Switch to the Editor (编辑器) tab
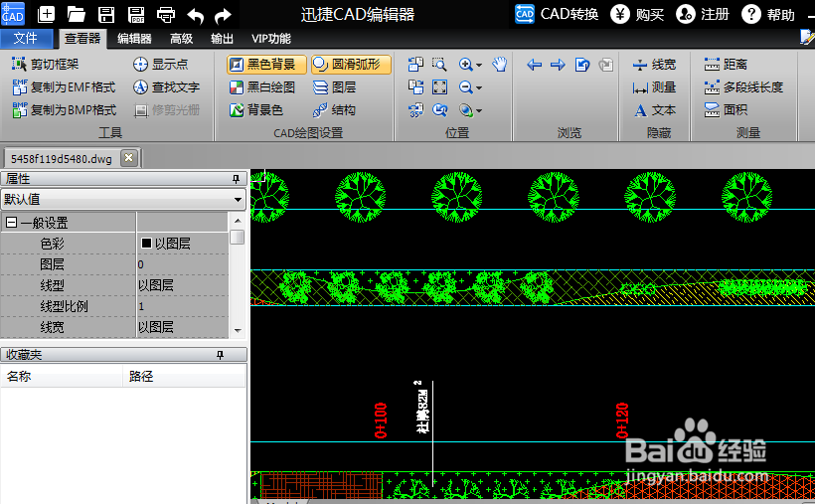 click(134, 39)
